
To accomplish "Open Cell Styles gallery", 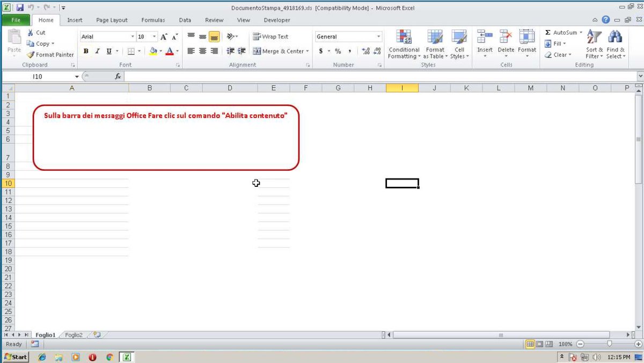I will coord(459,44).
